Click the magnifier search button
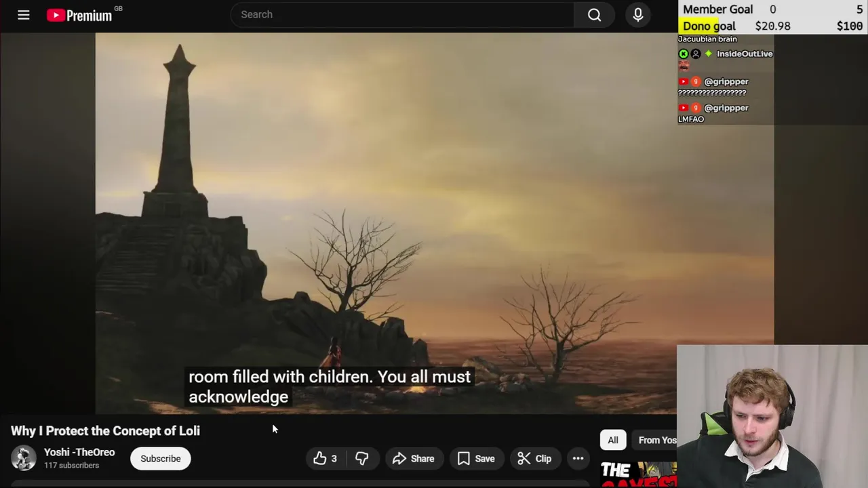This screenshot has height=488, width=868. pyautogui.click(x=594, y=14)
